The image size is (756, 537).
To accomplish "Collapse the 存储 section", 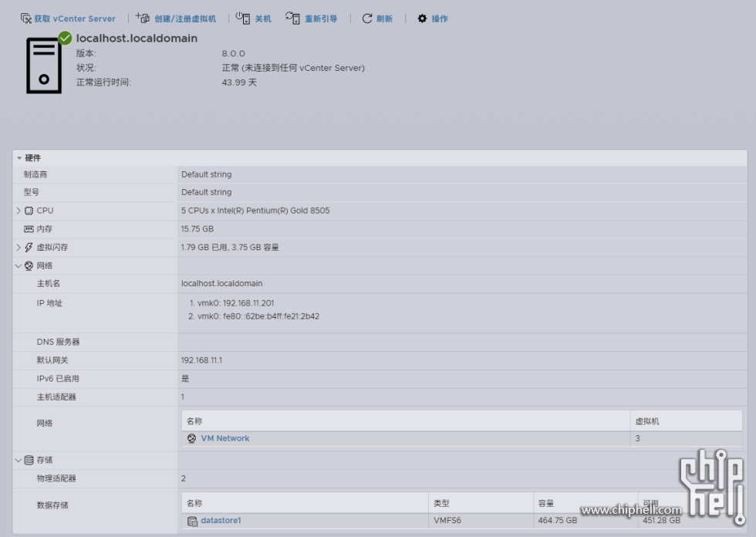I will [x=19, y=460].
